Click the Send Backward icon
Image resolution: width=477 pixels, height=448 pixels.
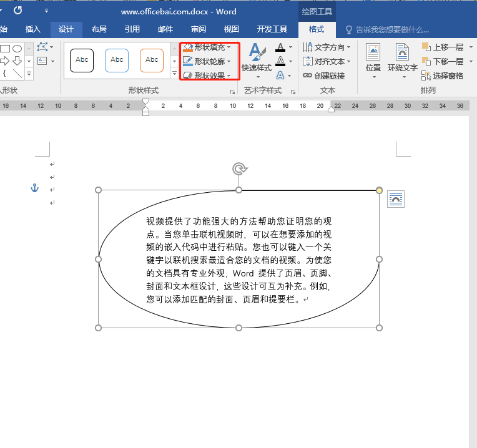click(426, 61)
